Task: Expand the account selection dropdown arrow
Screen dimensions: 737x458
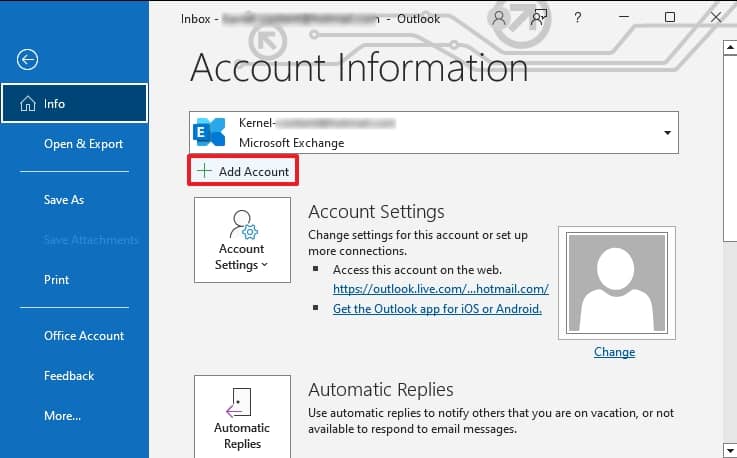Action: [x=667, y=133]
